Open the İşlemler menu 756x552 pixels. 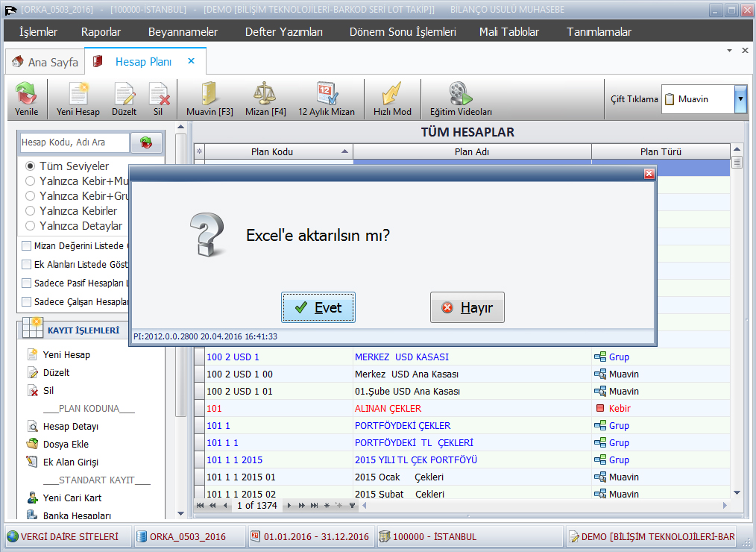(38, 32)
